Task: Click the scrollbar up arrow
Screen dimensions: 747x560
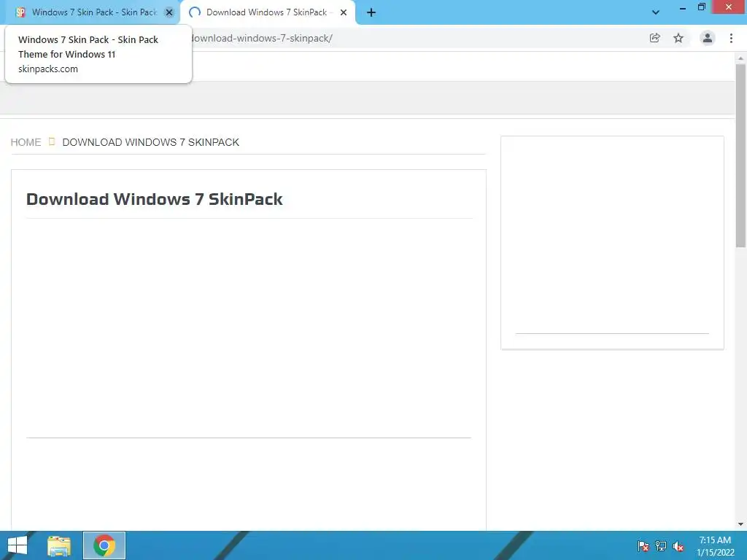Action: click(740, 58)
